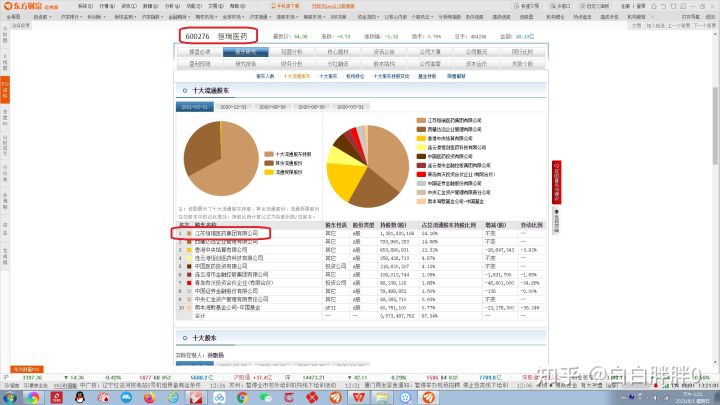The width and height of the screenshot is (720, 405).
Task: Click legend swatch for 江苏恒瑞医药集团有限公司
Action: tap(421, 120)
